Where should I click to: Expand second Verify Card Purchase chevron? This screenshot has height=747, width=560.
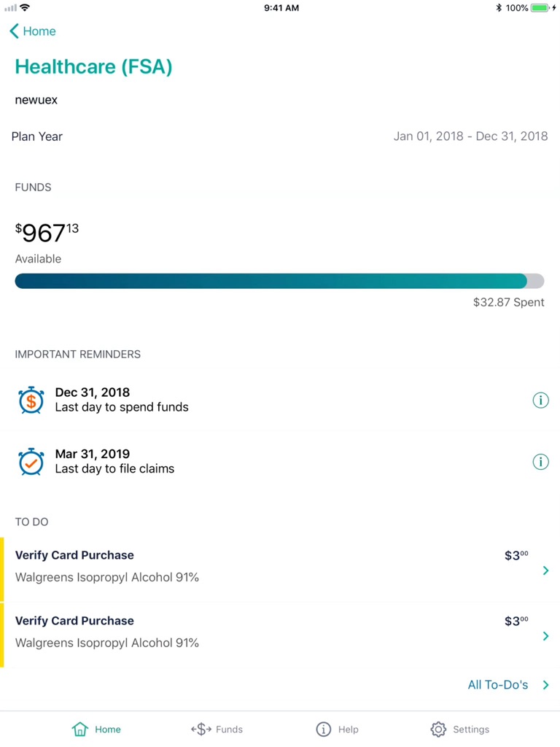(x=545, y=636)
